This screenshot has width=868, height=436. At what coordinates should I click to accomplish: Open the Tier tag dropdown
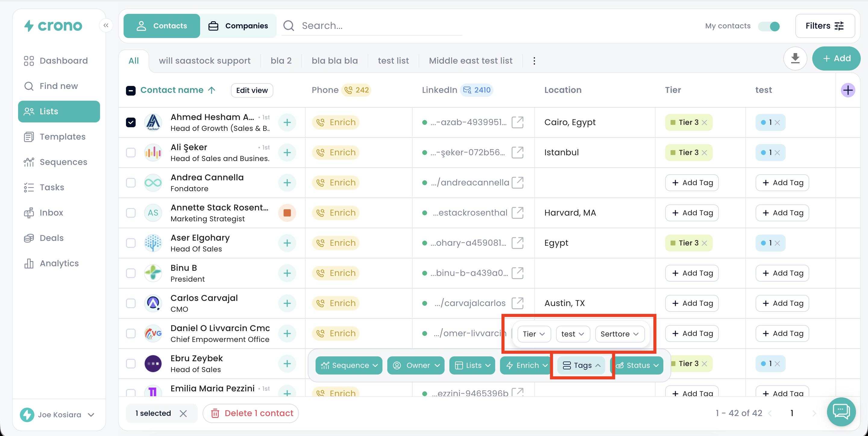[x=534, y=334]
